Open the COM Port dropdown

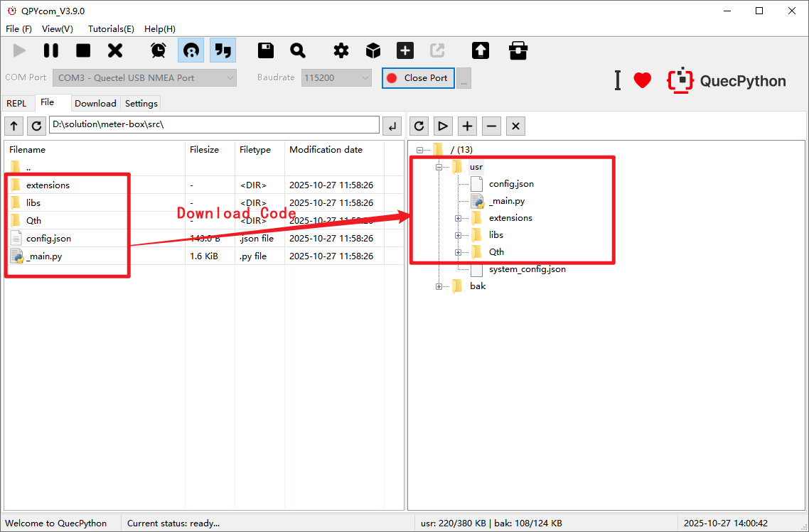click(146, 77)
